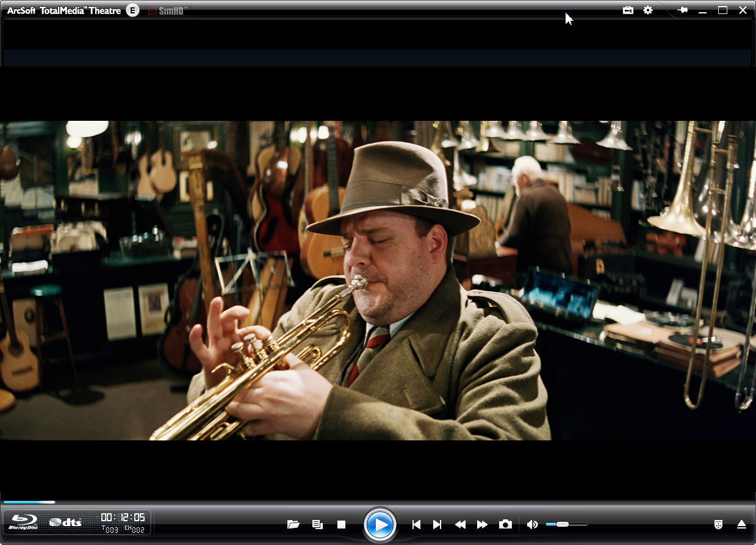Close the TotalMedia Theatre window
Image resolution: width=756 pixels, height=545 pixels.
(x=743, y=10)
